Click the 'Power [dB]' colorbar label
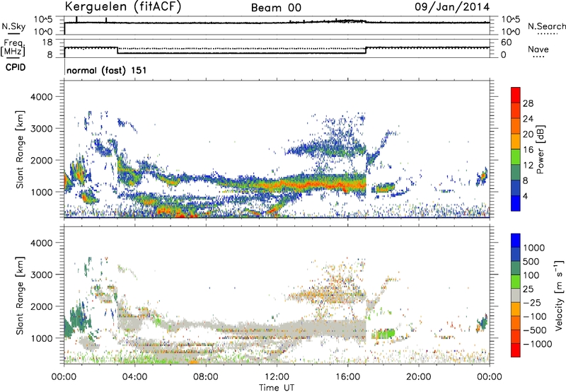 540,149
